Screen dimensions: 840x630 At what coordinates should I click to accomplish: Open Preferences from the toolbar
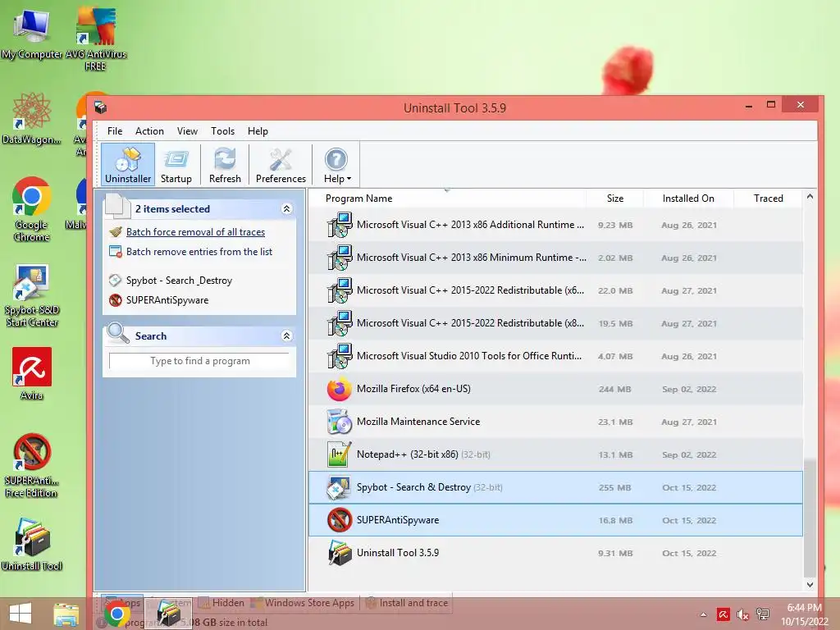(281, 164)
